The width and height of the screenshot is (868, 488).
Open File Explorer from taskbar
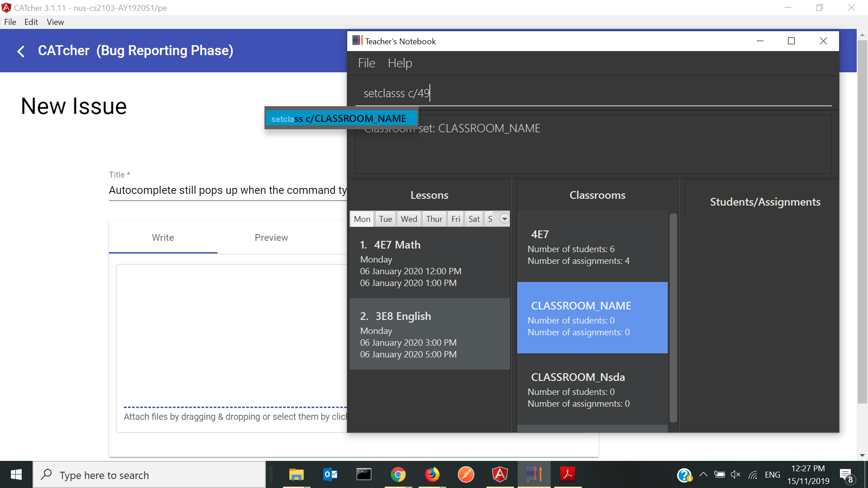pyautogui.click(x=297, y=474)
